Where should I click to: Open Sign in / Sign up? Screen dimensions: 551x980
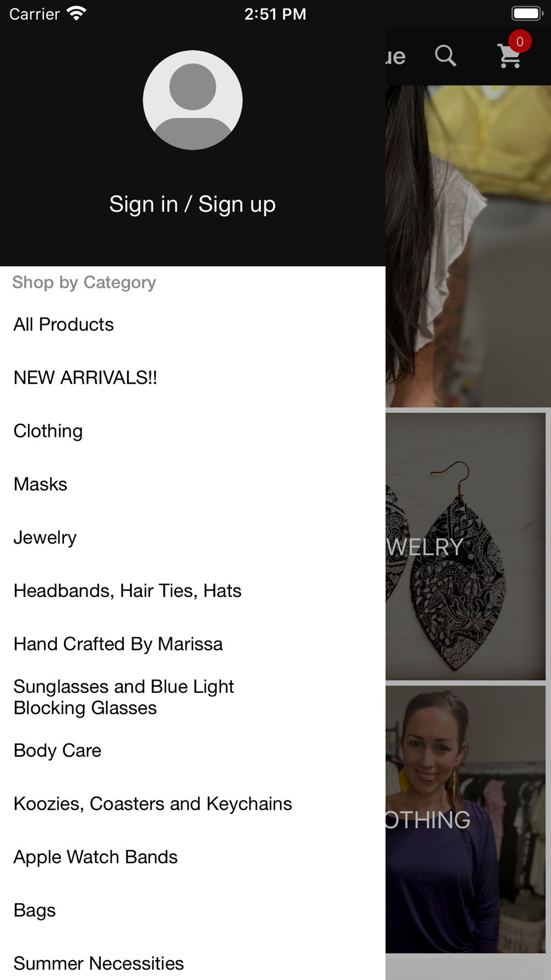click(x=192, y=204)
